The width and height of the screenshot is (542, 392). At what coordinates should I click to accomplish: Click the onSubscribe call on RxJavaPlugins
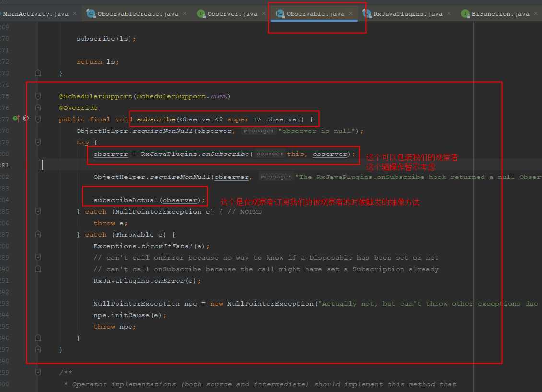225,154
